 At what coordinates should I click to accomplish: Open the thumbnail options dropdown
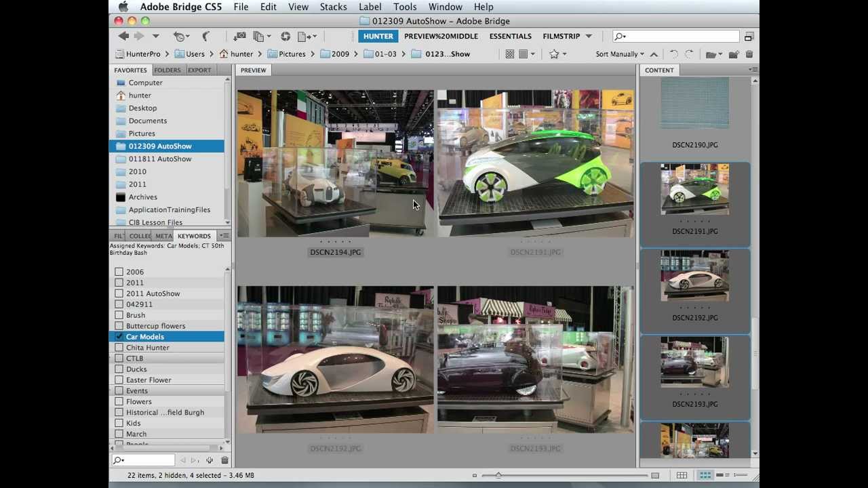coord(526,54)
